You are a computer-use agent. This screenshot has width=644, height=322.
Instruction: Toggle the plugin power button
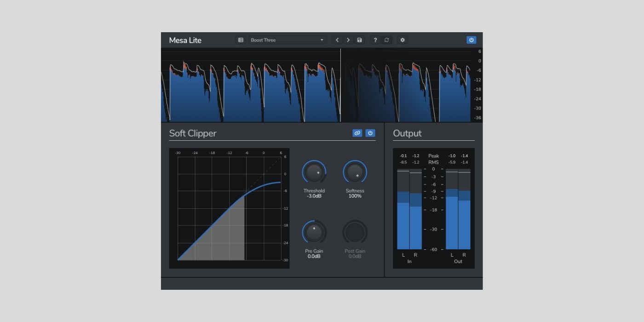[x=471, y=40]
